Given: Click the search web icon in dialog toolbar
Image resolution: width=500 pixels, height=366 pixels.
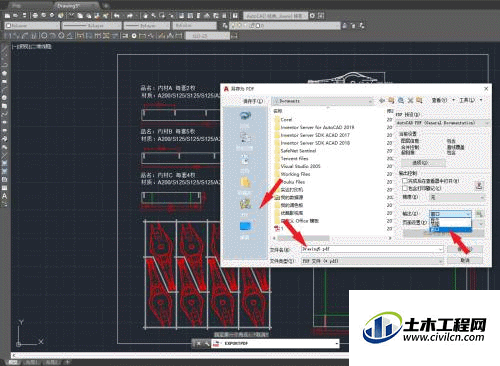Looking at the screenshot, I should pyautogui.click(x=401, y=100).
